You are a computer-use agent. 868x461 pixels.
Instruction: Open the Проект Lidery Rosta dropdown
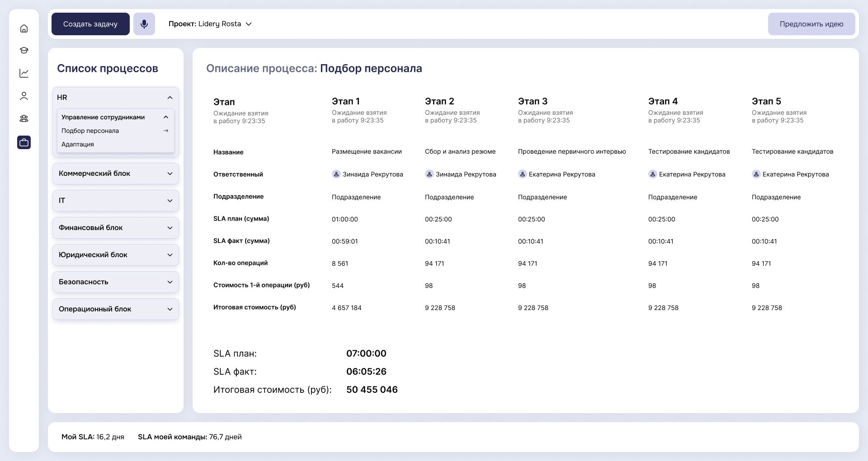(210, 24)
